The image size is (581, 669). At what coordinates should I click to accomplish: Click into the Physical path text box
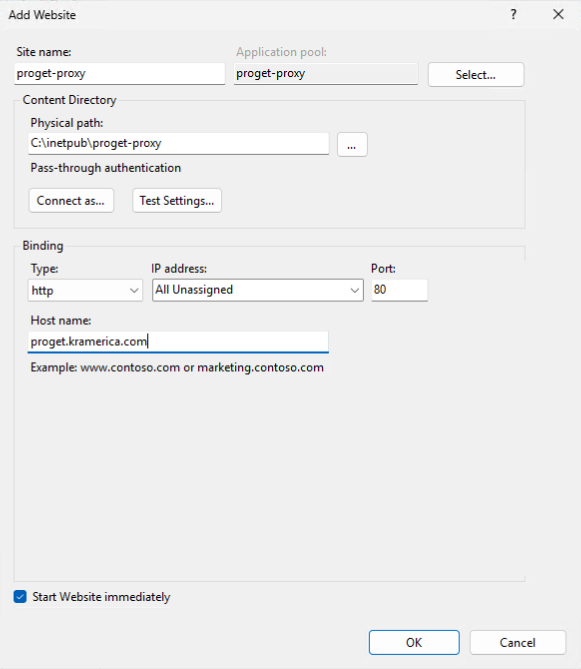178,143
